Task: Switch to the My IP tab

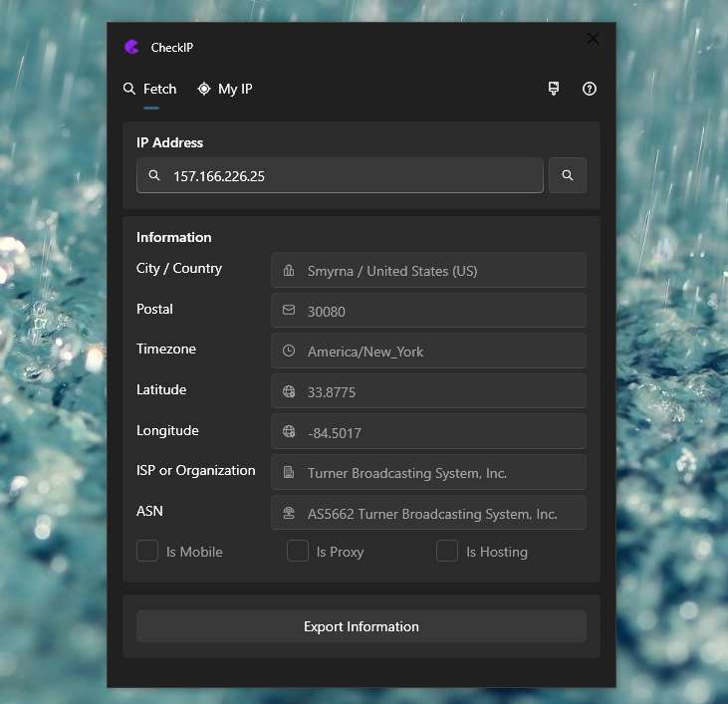Action: pyautogui.click(x=225, y=89)
